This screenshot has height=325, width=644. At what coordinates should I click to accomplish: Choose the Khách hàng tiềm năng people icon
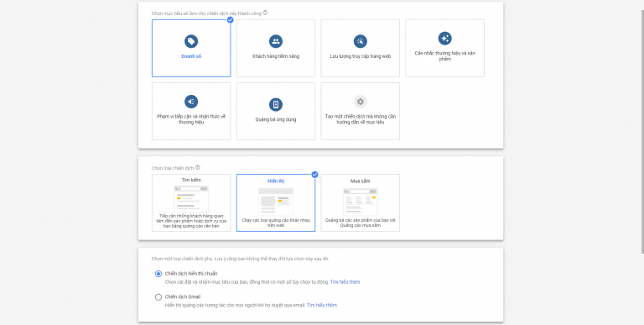tap(276, 41)
